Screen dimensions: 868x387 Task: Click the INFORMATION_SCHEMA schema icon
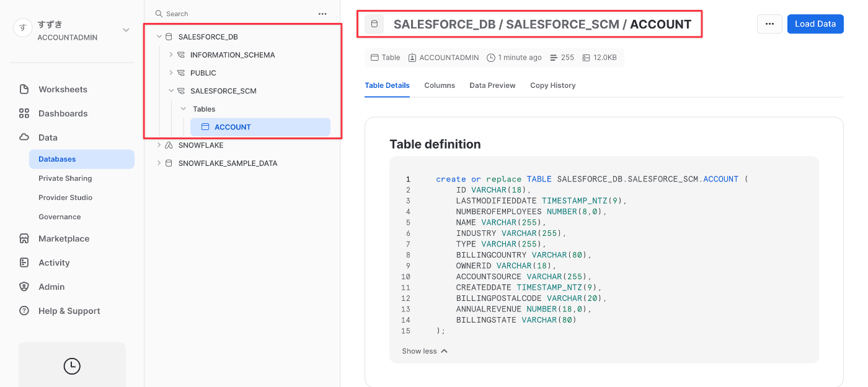[181, 54]
